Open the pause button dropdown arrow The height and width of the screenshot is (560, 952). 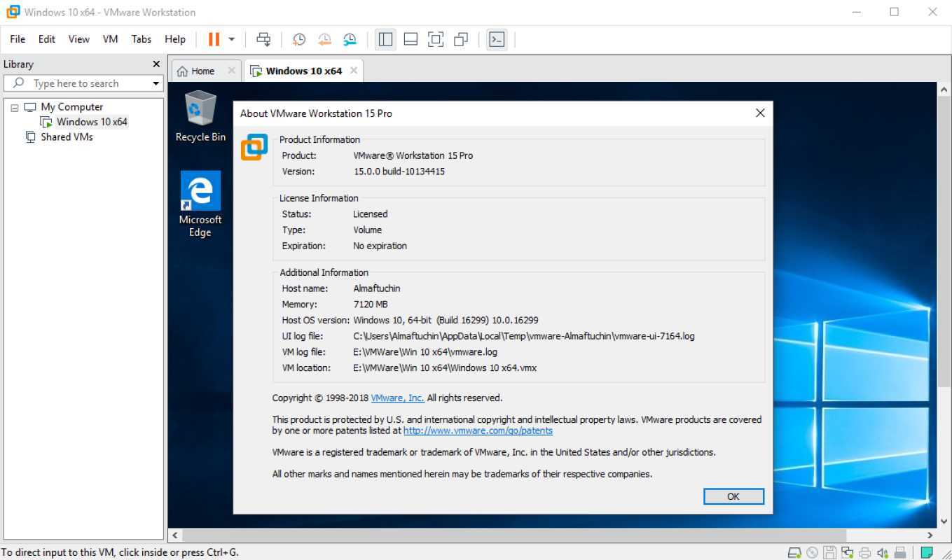pyautogui.click(x=231, y=40)
